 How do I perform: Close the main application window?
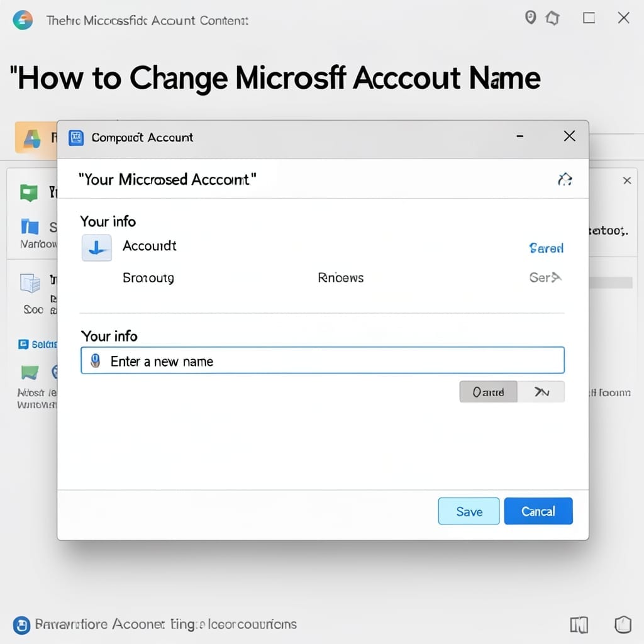pyautogui.click(x=623, y=18)
